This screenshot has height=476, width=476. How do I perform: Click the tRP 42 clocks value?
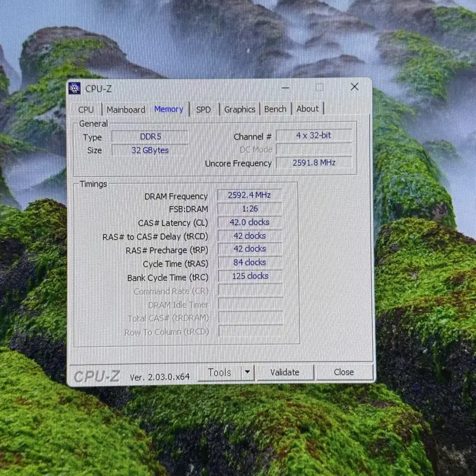250,249
